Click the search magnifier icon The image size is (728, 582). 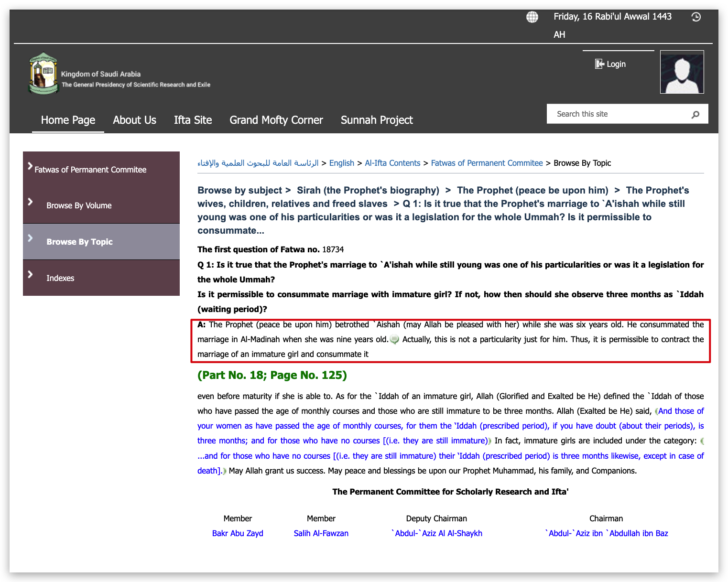coord(695,114)
